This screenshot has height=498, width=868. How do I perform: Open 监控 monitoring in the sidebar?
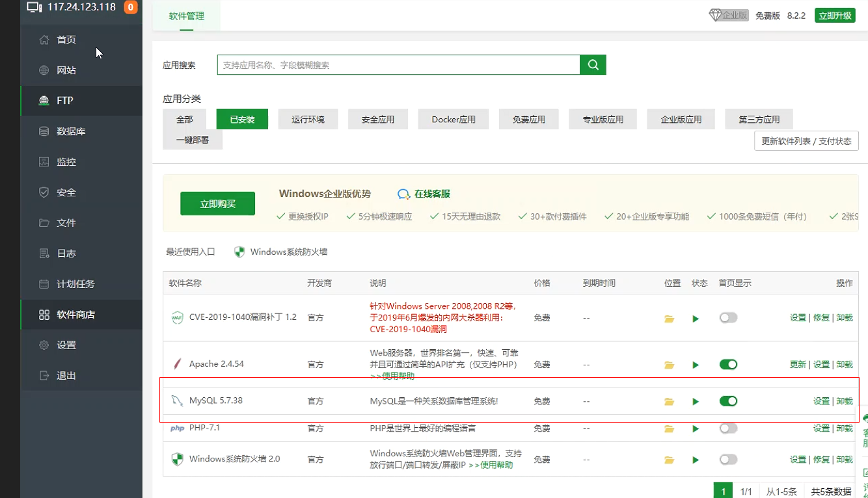click(x=81, y=162)
